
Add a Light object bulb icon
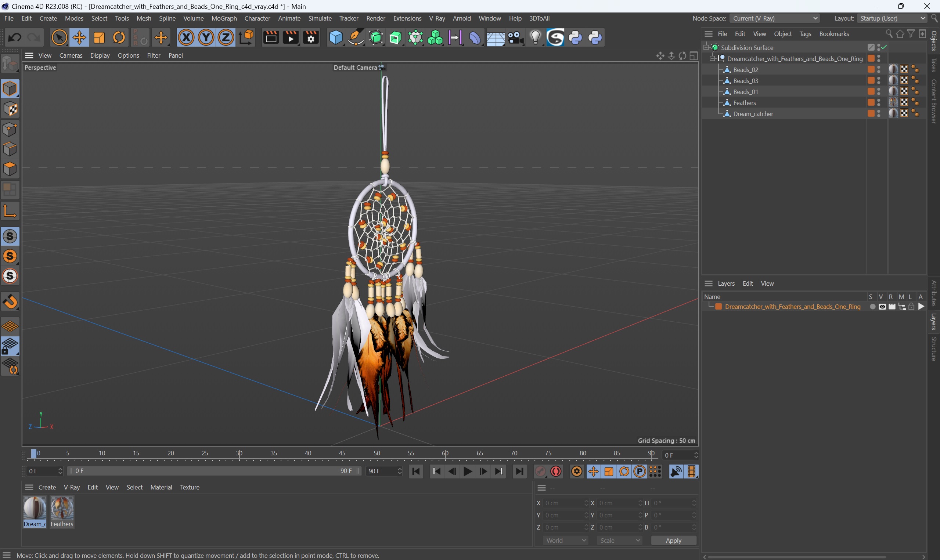[x=536, y=38]
